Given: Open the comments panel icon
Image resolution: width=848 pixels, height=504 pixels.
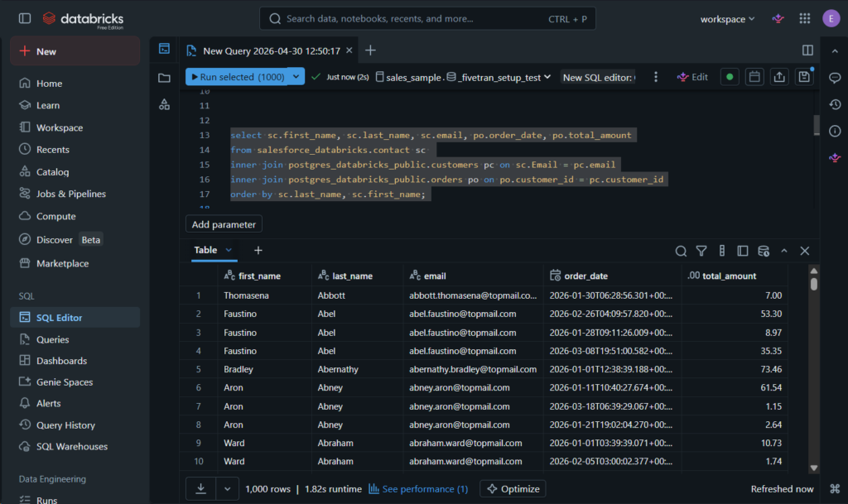Looking at the screenshot, I should coord(835,78).
